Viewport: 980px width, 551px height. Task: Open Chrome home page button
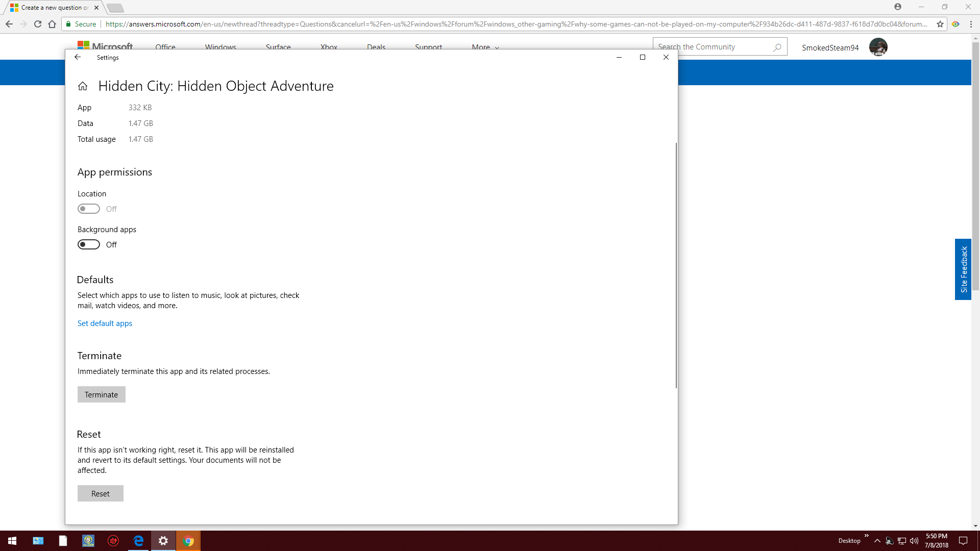coord(52,24)
